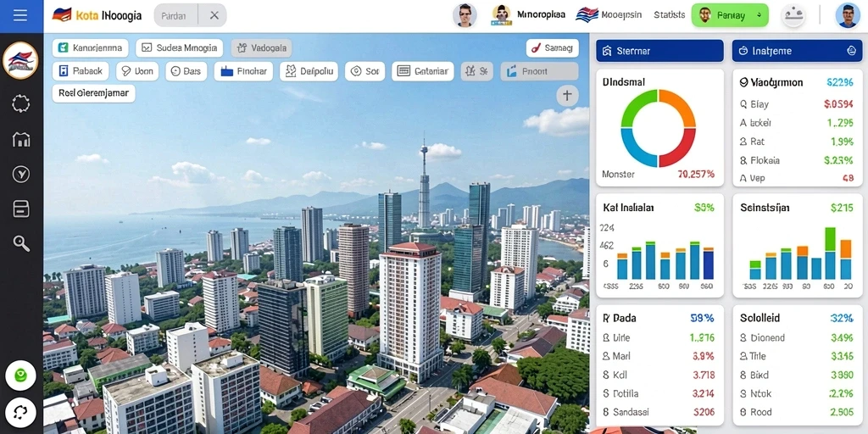Open the Kat Inalialai chart card title

coord(628,208)
